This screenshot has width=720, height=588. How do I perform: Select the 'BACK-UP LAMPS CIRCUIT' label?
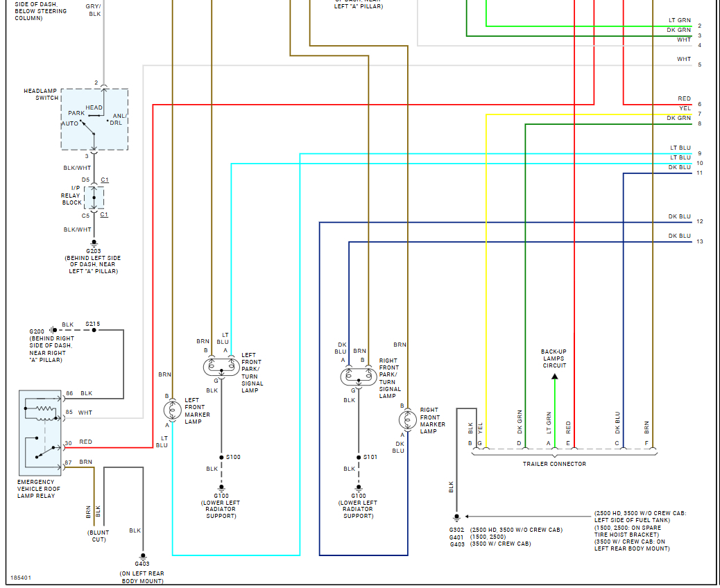click(554, 358)
